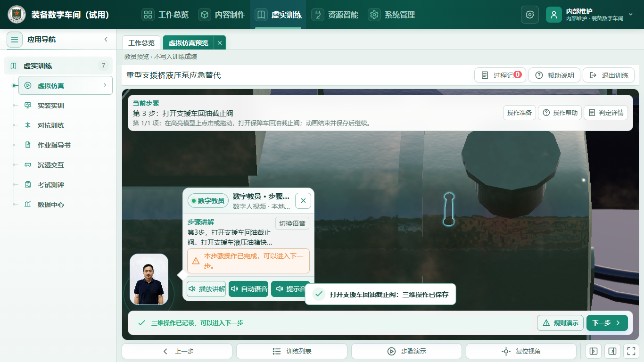The width and height of the screenshot is (644, 362).
Task: Expand the 虚拟仿真 submenu arrow
Action: click(x=105, y=85)
